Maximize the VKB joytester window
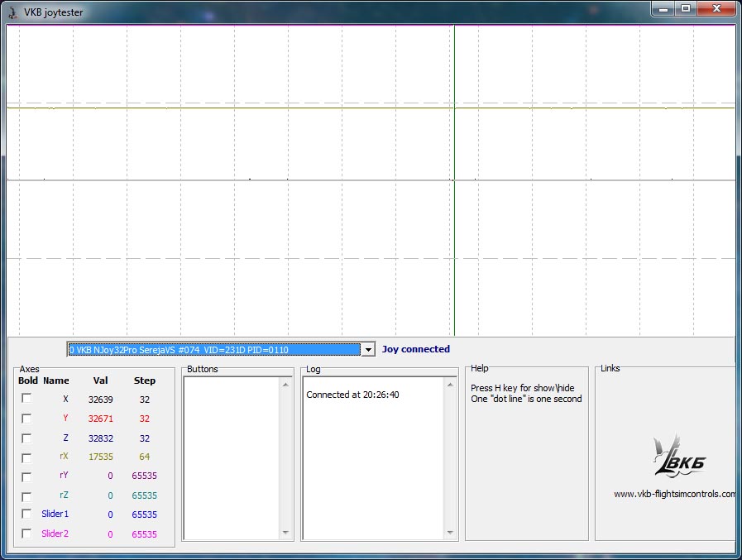Image resolution: width=742 pixels, height=560 pixels. click(x=685, y=9)
